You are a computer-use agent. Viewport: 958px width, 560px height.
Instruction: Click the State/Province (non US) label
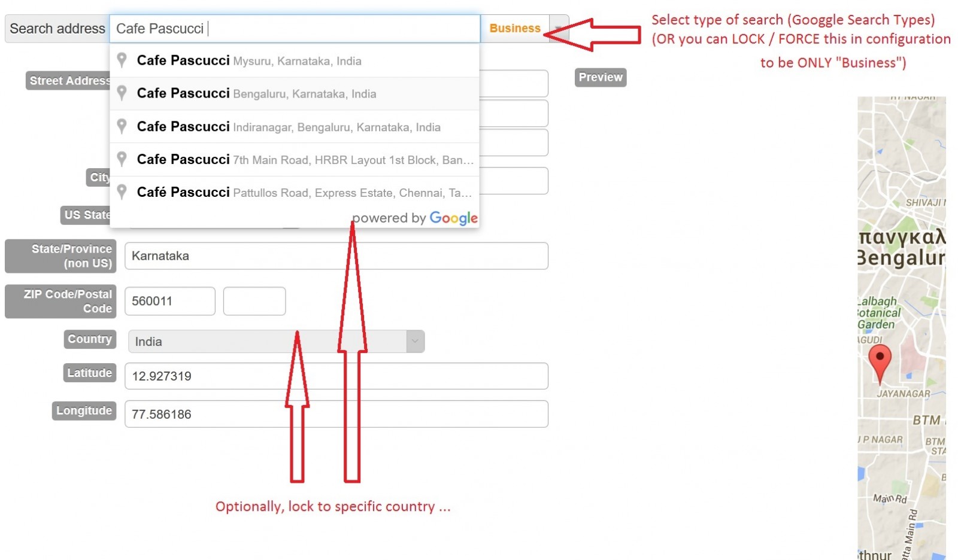tap(60, 256)
